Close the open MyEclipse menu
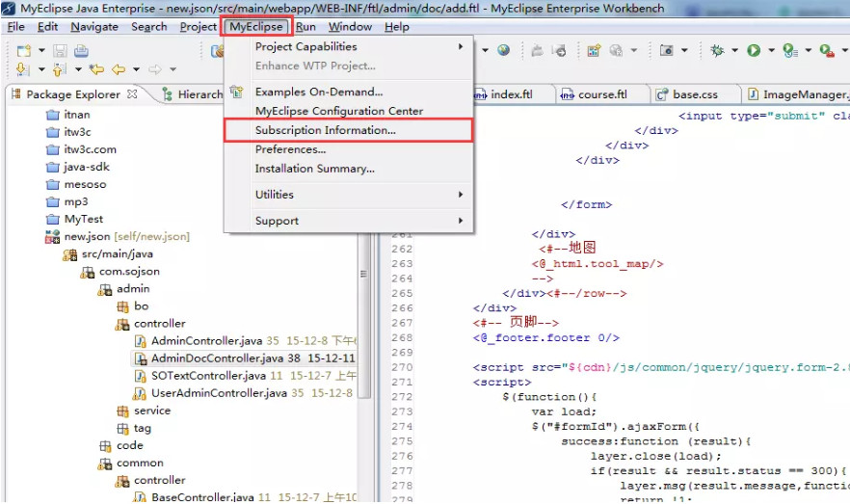Screen dimensions: 850x504 pos(256,27)
